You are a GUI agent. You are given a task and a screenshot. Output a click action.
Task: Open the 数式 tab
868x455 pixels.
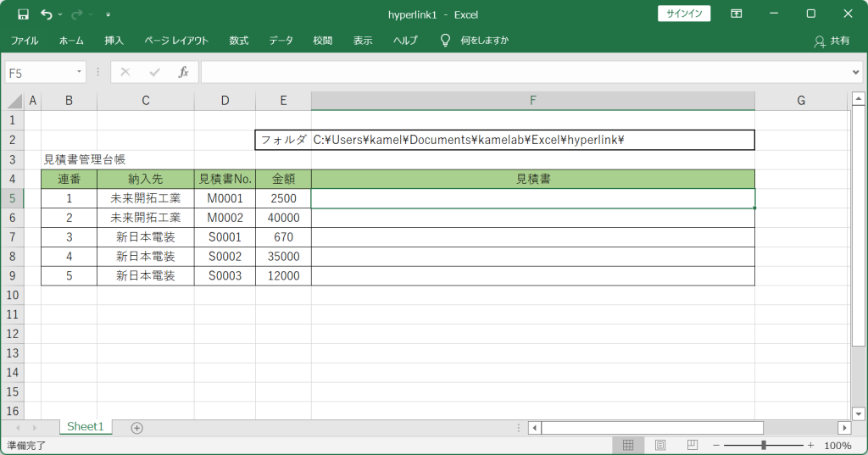(238, 41)
